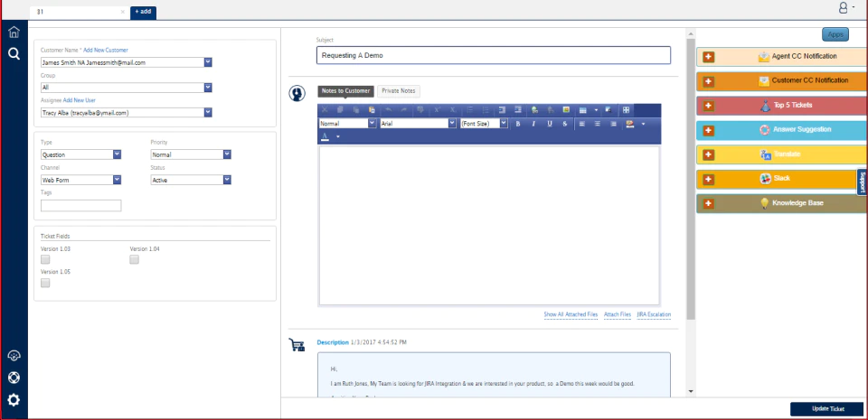This screenshot has height=420, width=868.
Task: Open the Priority dropdown
Action: (x=191, y=154)
